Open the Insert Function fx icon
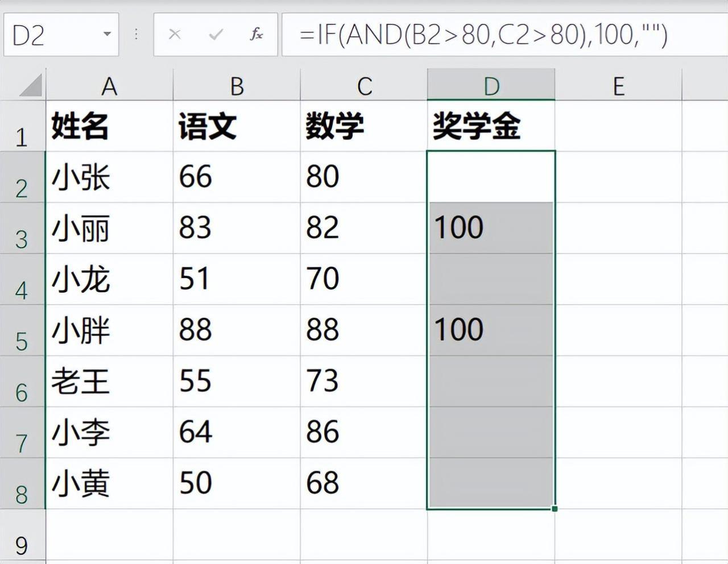Image resolution: width=728 pixels, height=564 pixels. (x=257, y=34)
